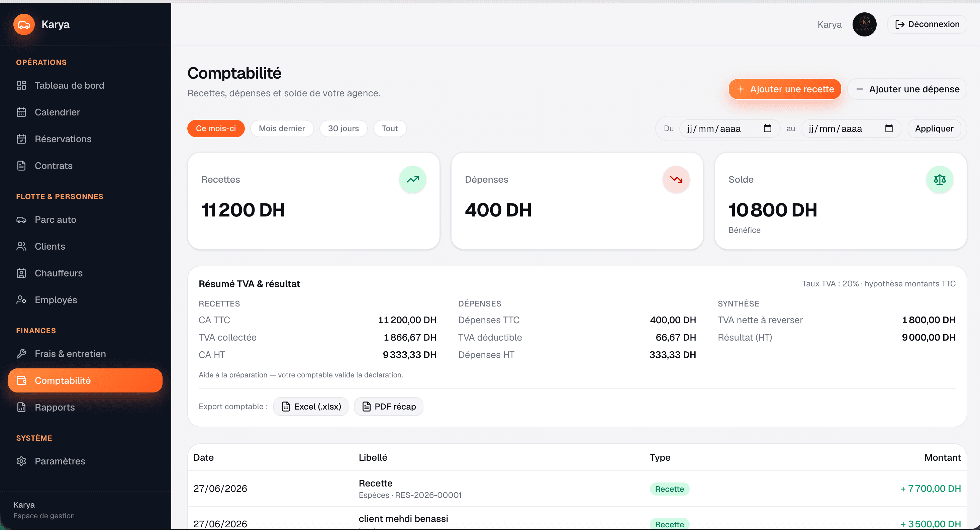Image resolution: width=980 pixels, height=530 pixels.
Task: Click the Karya username in header
Action: (x=829, y=25)
